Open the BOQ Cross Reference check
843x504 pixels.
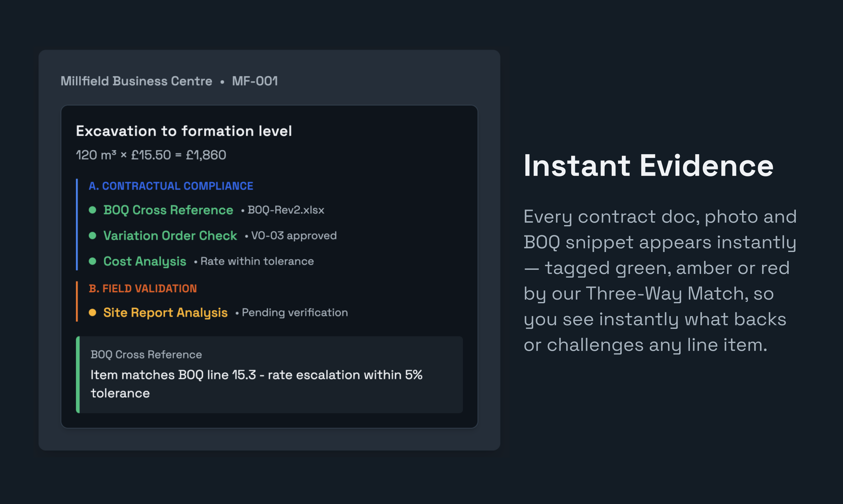tap(168, 210)
